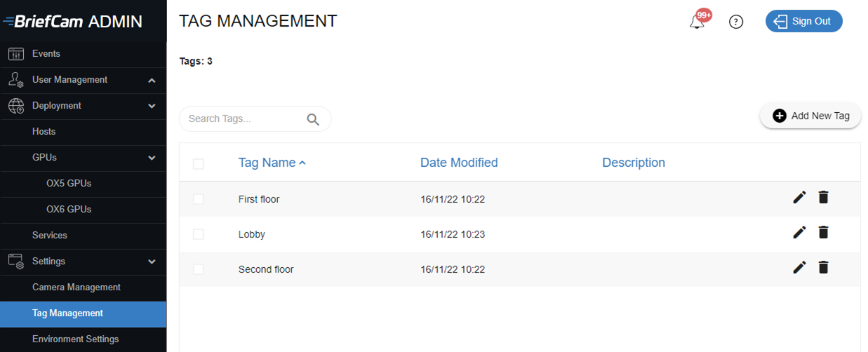Collapse the GPUs chevron
Viewport: 868px width, 352px height.
(152, 158)
